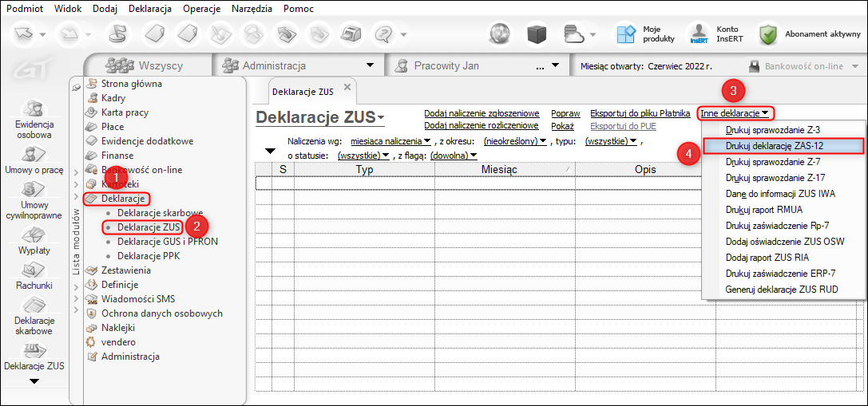Open the Administracja module in the list
The image size is (868, 406).
pos(130,357)
